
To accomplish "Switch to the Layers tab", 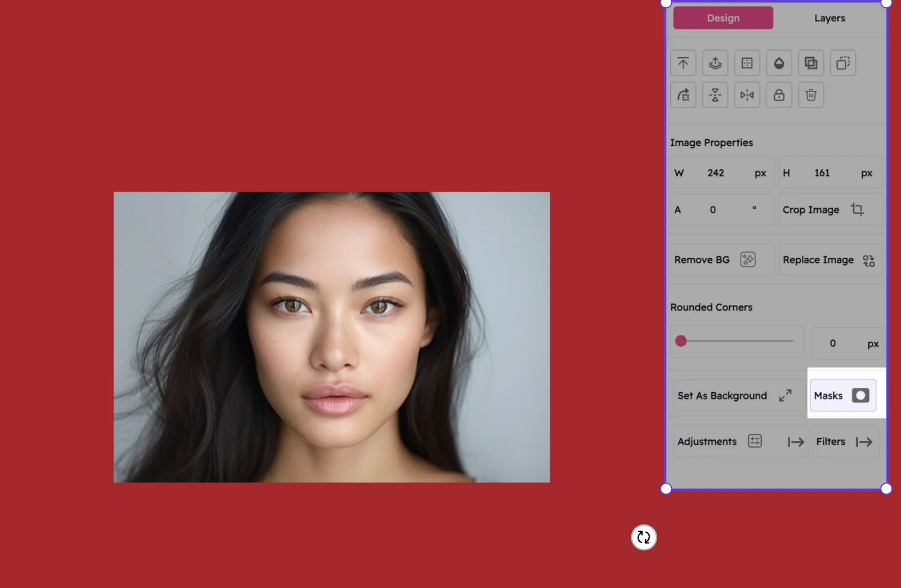I will click(x=829, y=18).
